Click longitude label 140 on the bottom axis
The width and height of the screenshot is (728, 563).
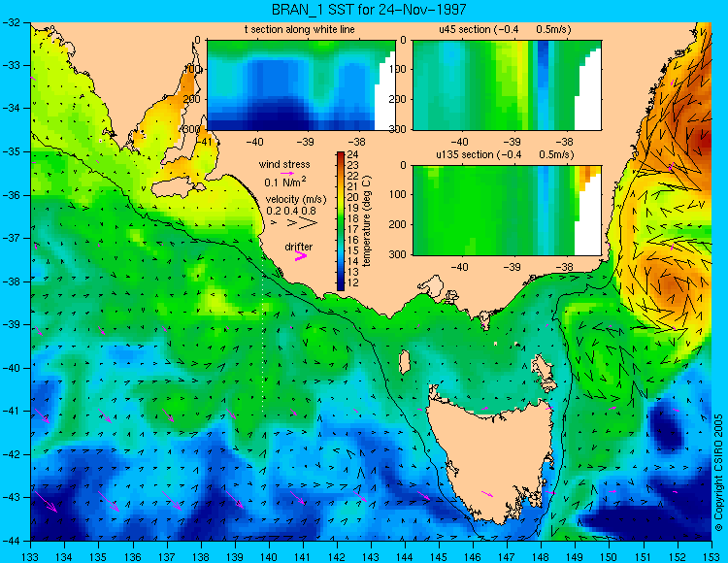coord(269,556)
